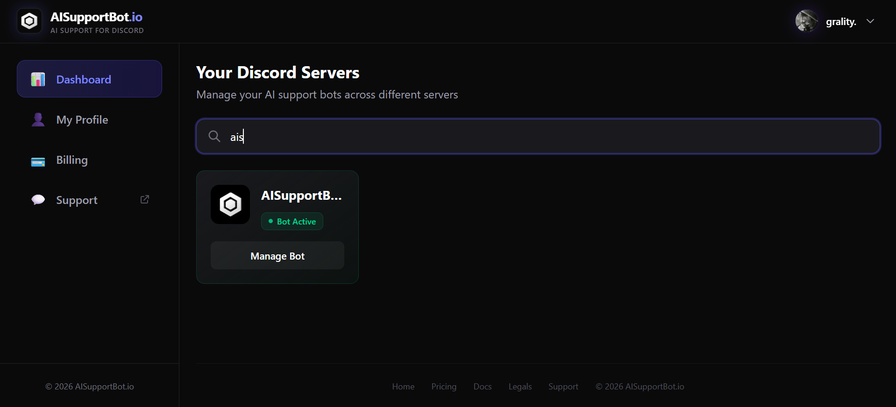Click the AISupportB... server avatar icon
The width and height of the screenshot is (896, 407).
230,204
